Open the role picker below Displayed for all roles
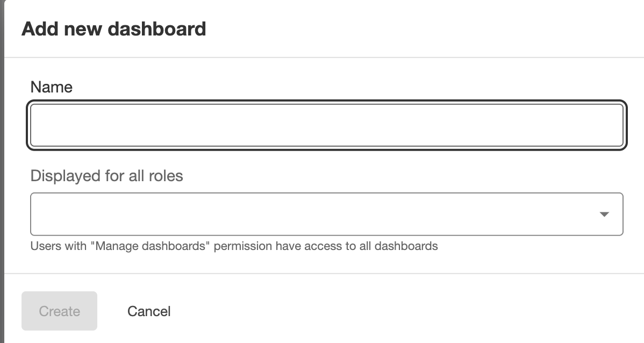Viewport: 644px width, 343px height. coord(327,214)
